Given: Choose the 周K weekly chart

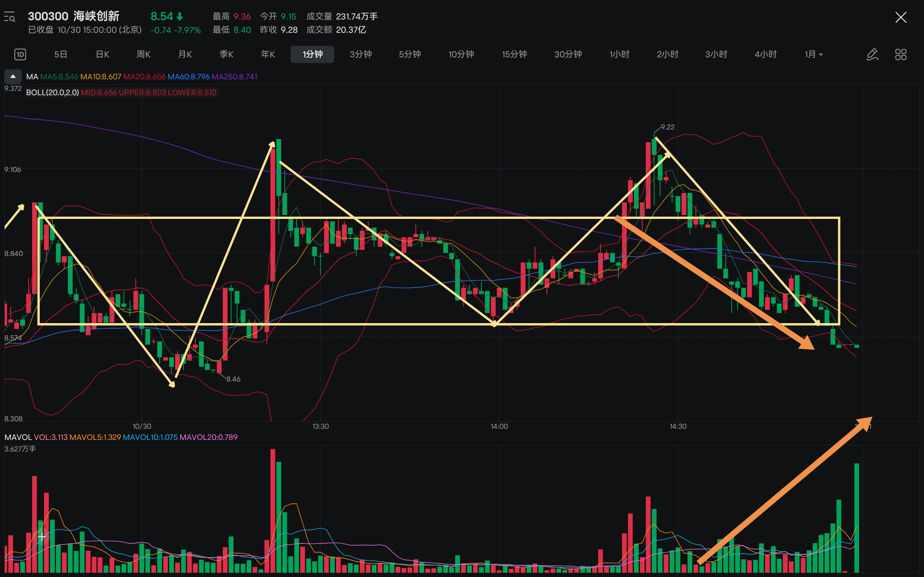Looking at the screenshot, I should (143, 54).
